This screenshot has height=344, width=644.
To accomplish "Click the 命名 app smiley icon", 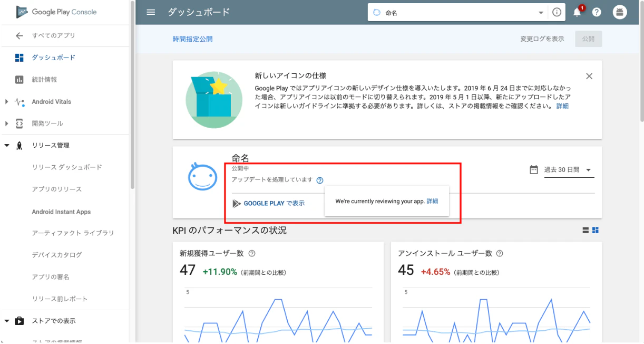I will click(x=203, y=176).
